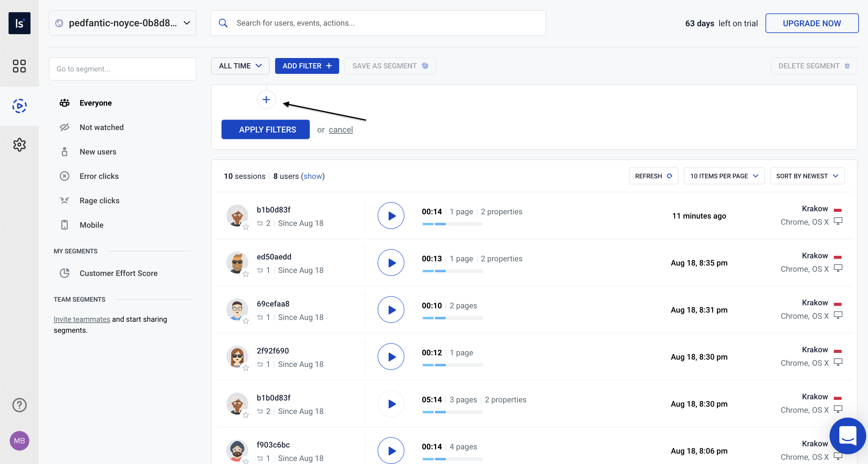
Task: Open the Intercom chat bubble
Action: pos(847,436)
